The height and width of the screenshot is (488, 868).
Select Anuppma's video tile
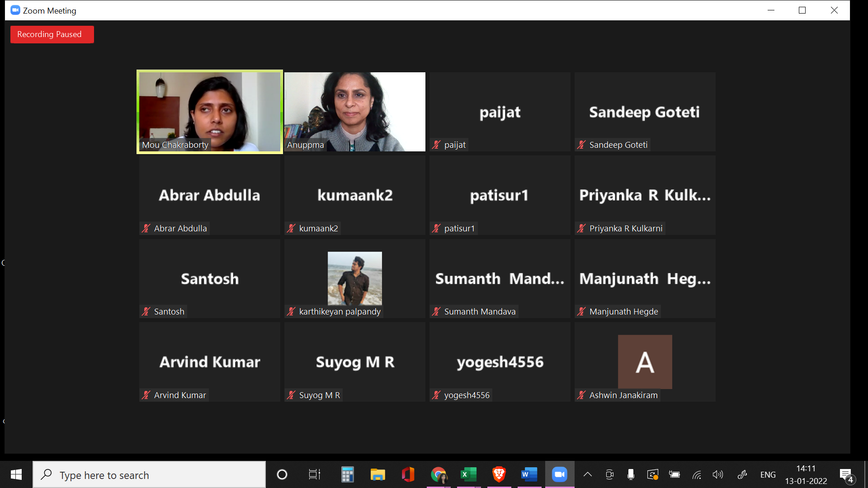[x=354, y=112]
